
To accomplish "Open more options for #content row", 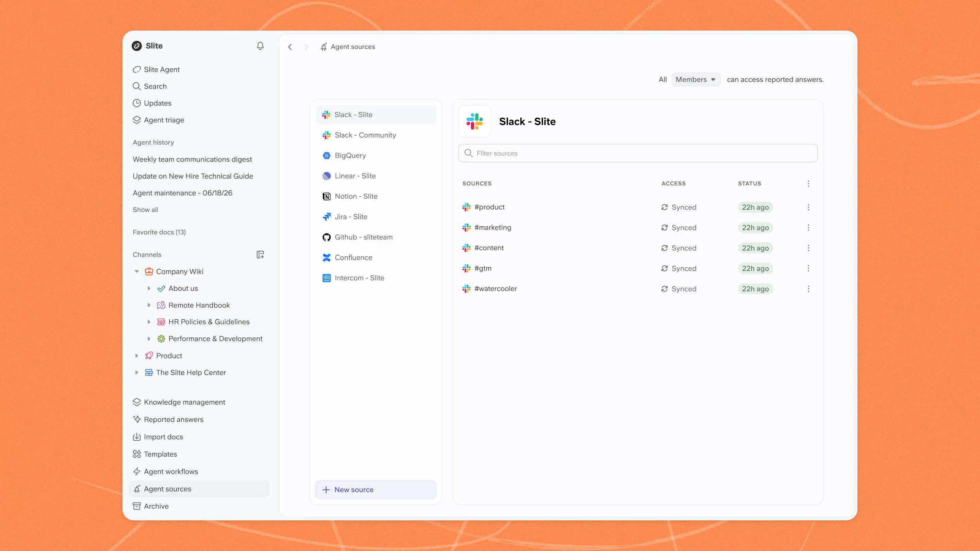I will (808, 248).
